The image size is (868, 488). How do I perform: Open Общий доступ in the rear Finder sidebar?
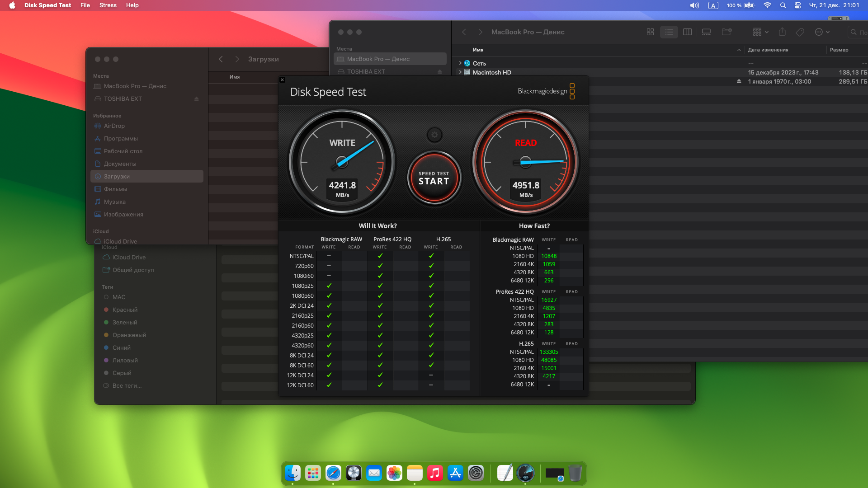click(x=156, y=270)
